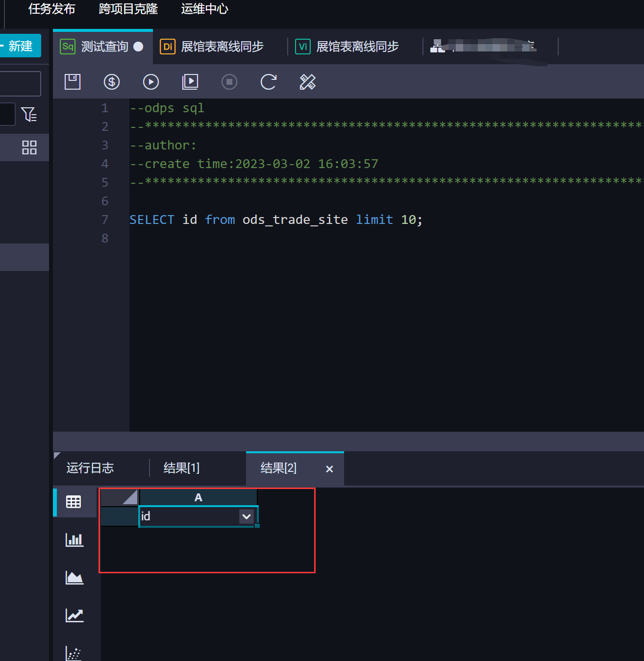Show results as bar chart icon
This screenshot has height=661, width=644.
pos(74,540)
